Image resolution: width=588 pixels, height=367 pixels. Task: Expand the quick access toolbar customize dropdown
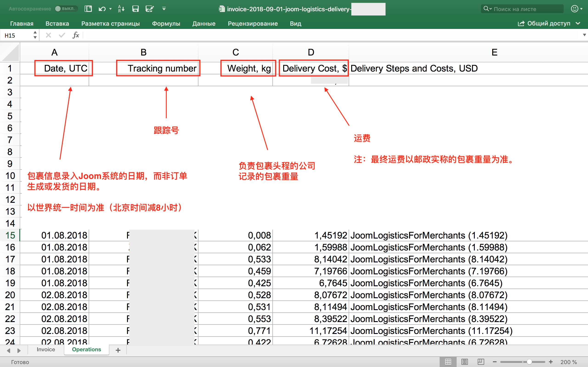click(164, 9)
